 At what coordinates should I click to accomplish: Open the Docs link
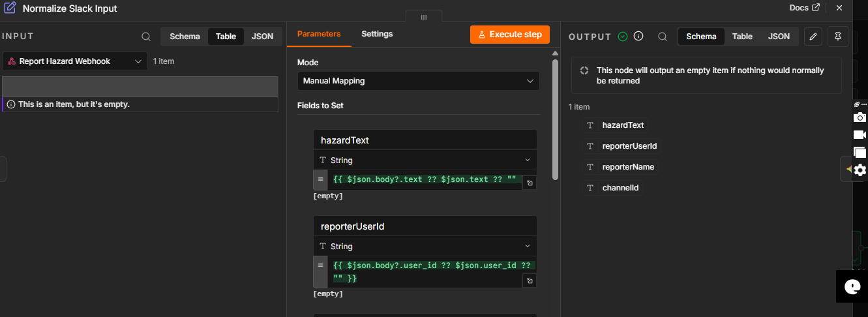tap(804, 8)
